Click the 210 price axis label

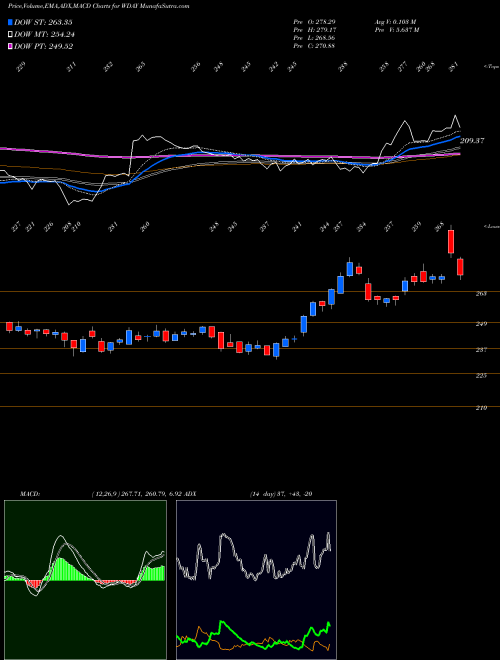click(x=481, y=408)
